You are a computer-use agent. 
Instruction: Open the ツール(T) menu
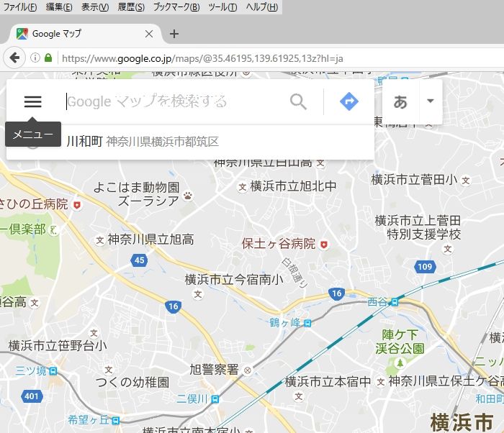[x=222, y=6]
